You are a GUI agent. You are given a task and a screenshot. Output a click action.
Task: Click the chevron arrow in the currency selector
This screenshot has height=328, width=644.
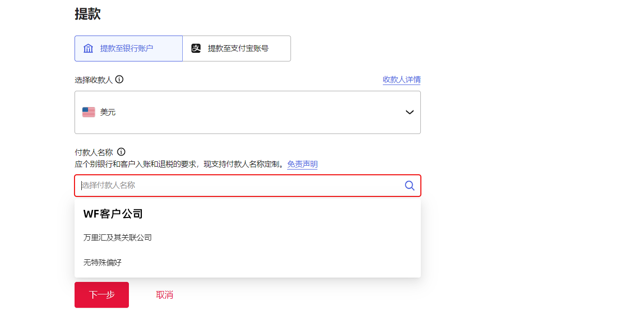click(409, 112)
